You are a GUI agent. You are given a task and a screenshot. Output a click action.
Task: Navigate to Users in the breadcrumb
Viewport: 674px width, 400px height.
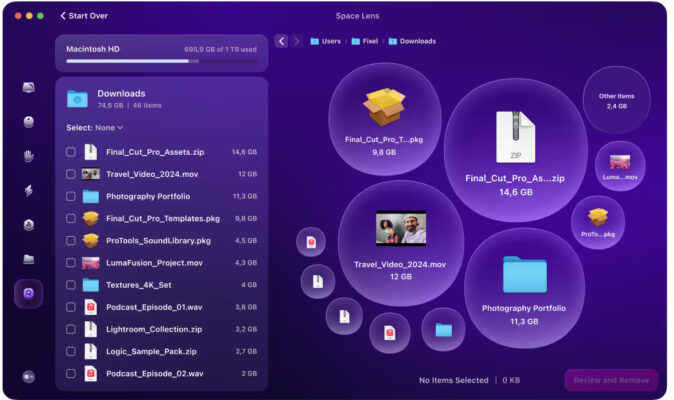[326, 41]
